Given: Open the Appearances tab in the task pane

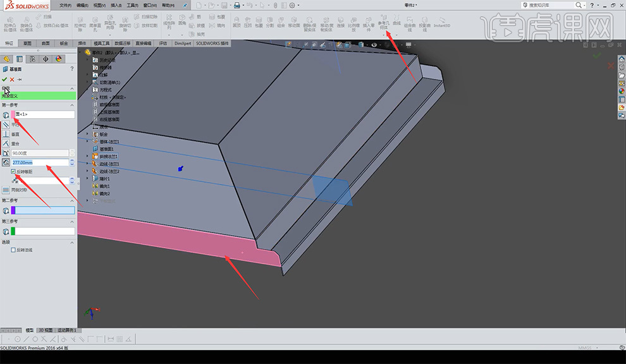Looking at the screenshot, I should pos(622,92).
